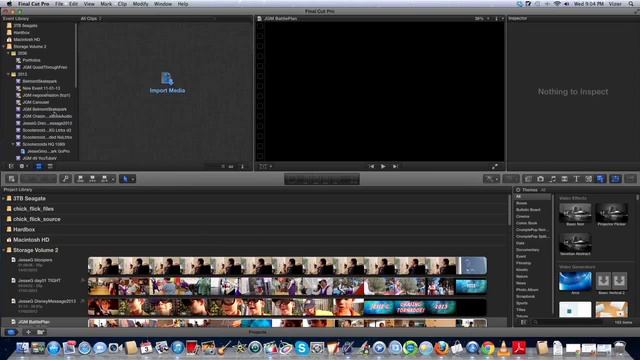Open the Mark menu
640x360 pixels.
(106, 4)
